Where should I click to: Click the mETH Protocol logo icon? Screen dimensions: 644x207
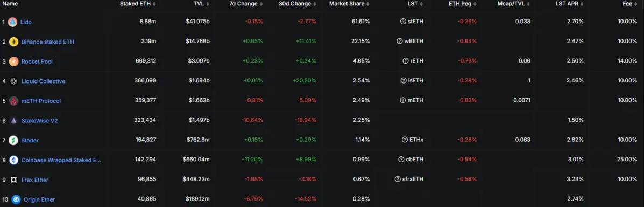pos(13,101)
